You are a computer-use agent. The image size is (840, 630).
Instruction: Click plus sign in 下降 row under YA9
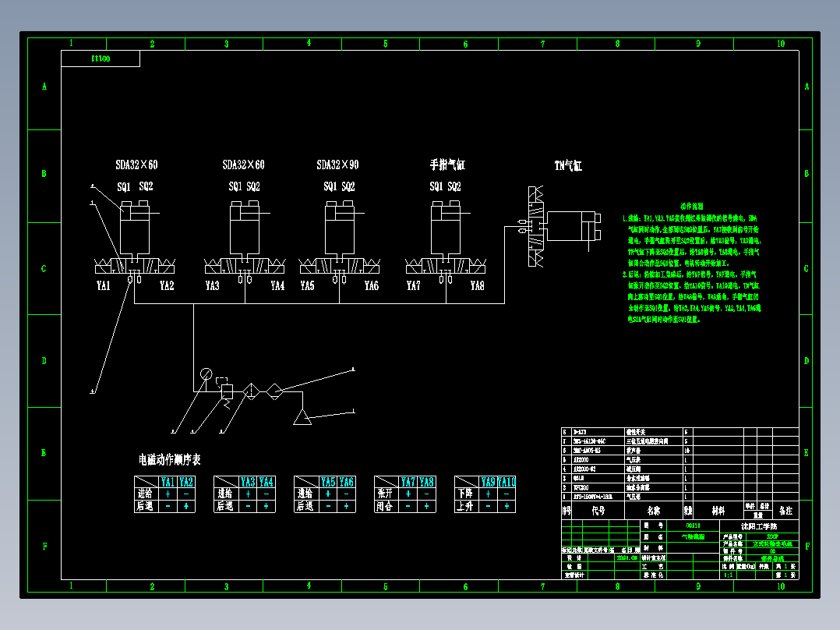point(488,494)
